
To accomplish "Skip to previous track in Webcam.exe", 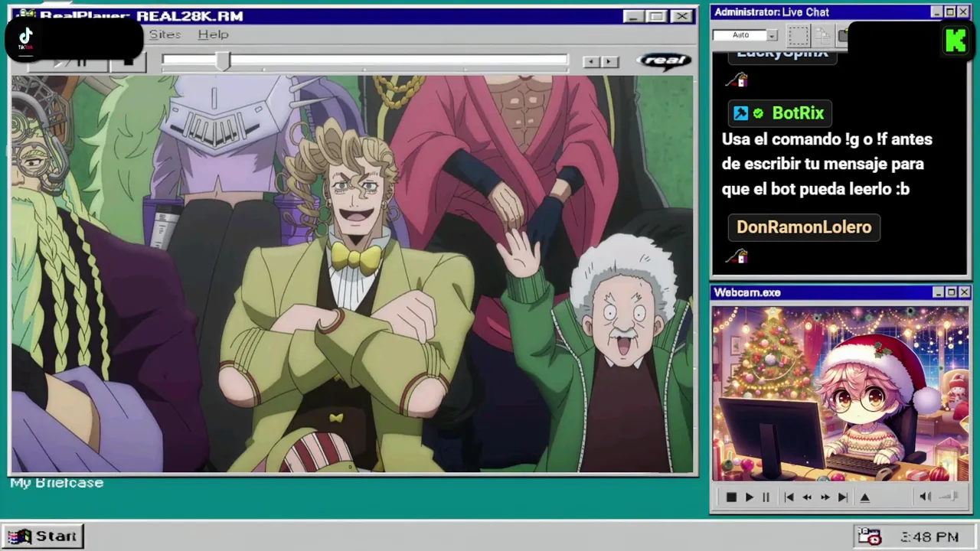I will tap(789, 497).
